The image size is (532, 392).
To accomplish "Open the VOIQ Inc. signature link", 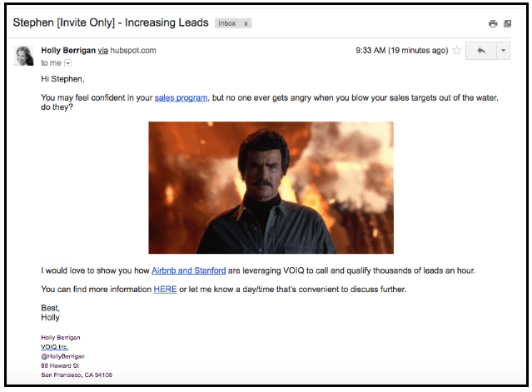I will (55, 346).
